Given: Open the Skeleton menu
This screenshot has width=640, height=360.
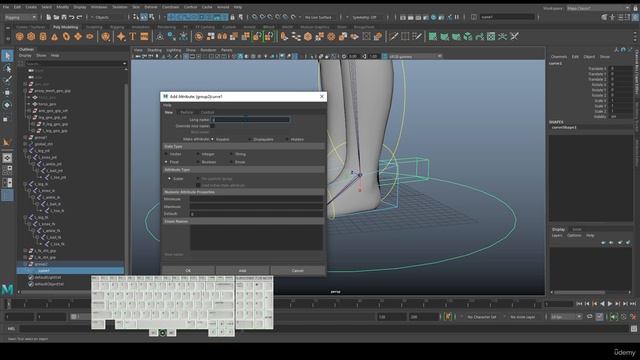Looking at the screenshot, I should click(x=120, y=7).
